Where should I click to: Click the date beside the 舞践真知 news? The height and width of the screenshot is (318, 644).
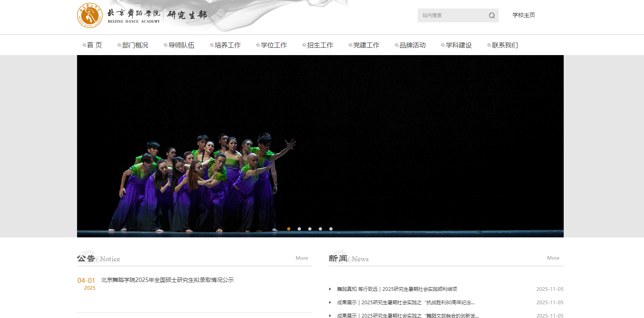(x=550, y=289)
